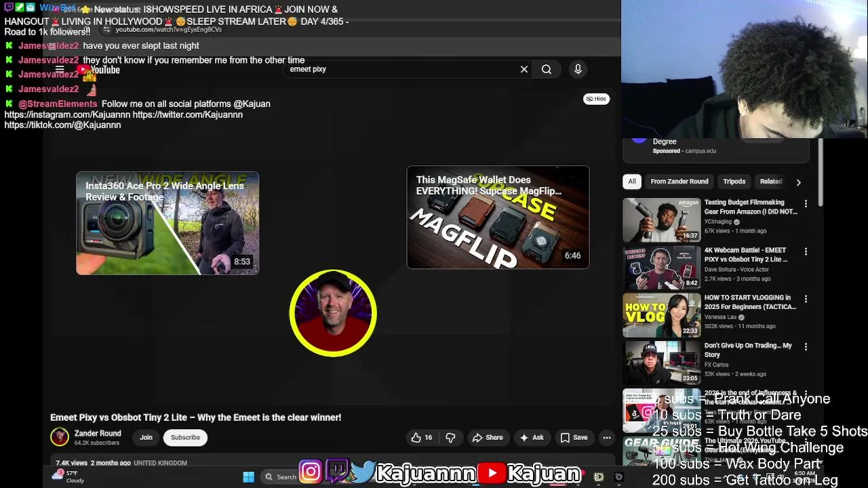Screen dimensions: 868x488
Task: Click the YCImaging channel name
Action: pyautogui.click(x=717, y=222)
